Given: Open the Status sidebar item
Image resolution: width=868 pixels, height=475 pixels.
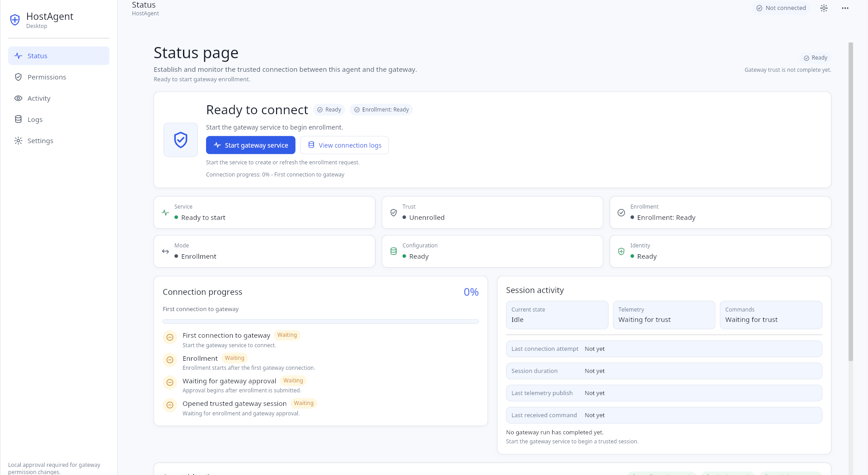Looking at the screenshot, I should click(59, 56).
